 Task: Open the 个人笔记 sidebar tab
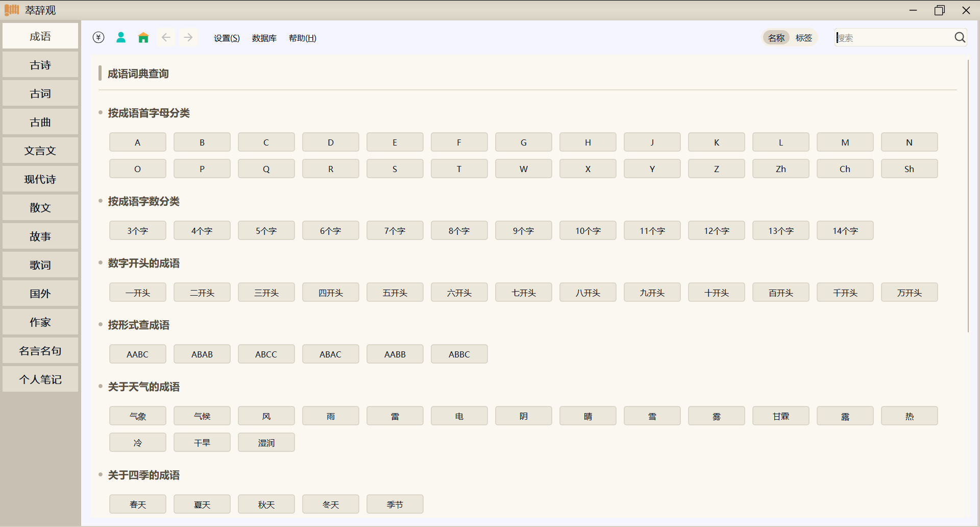point(40,379)
